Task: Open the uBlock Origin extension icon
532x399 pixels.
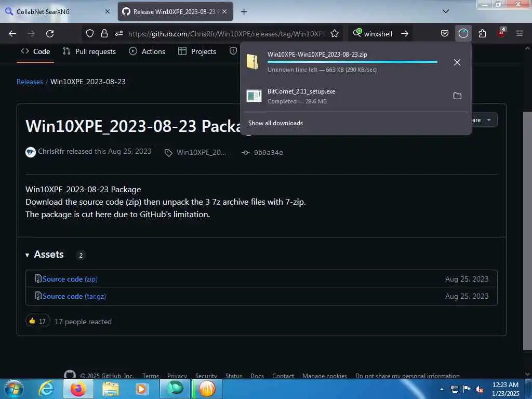Action: (x=501, y=33)
